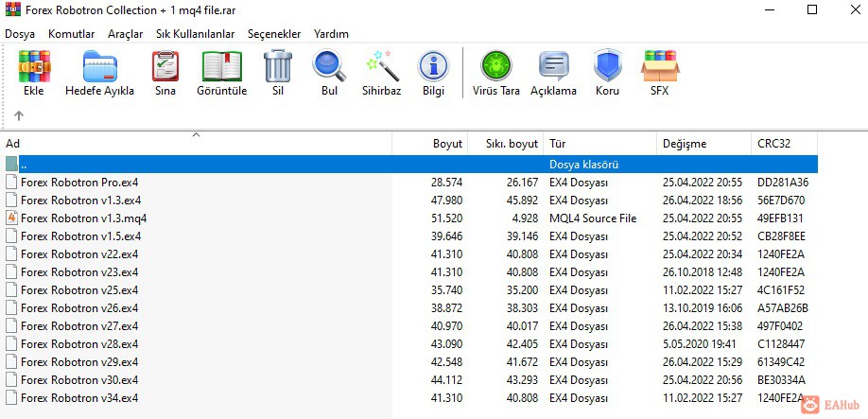
Task: Click CRC32 value 61349C42
Action: (781, 362)
